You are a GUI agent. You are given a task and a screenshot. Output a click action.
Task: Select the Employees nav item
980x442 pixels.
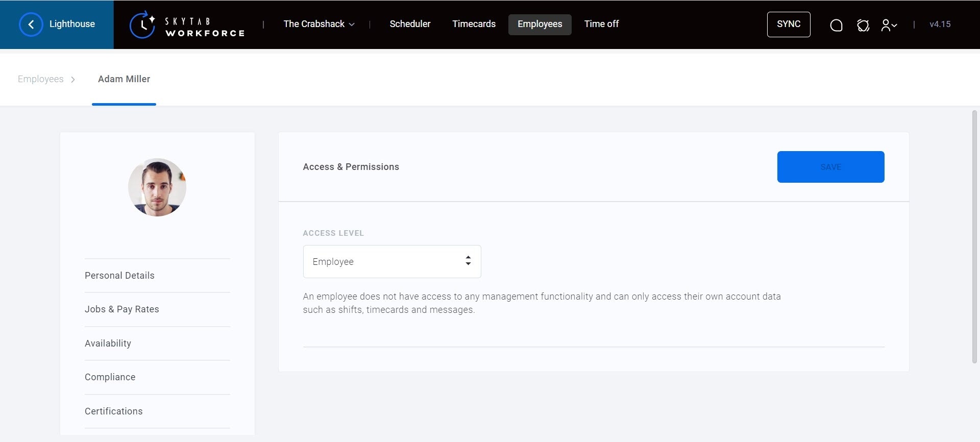tap(540, 24)
